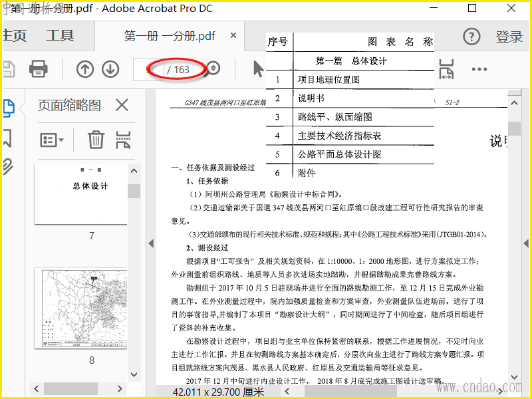Close the page thumbnails panel
Viewport: 532px width, 399px height.
click(x=122, y=105)
